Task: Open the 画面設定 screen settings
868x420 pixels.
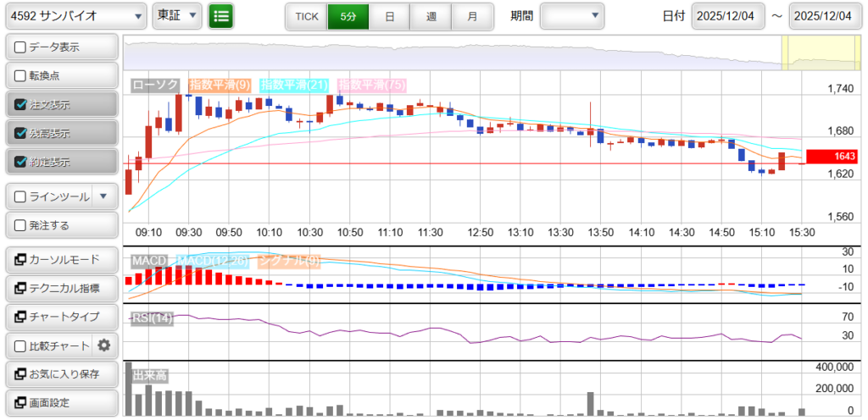Action: (61, 402)
